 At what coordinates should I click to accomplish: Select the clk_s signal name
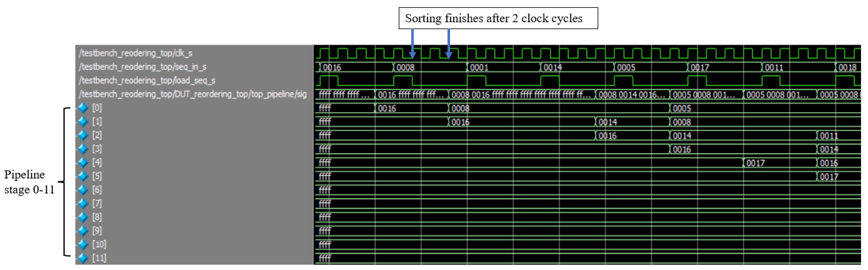[135, 53]
